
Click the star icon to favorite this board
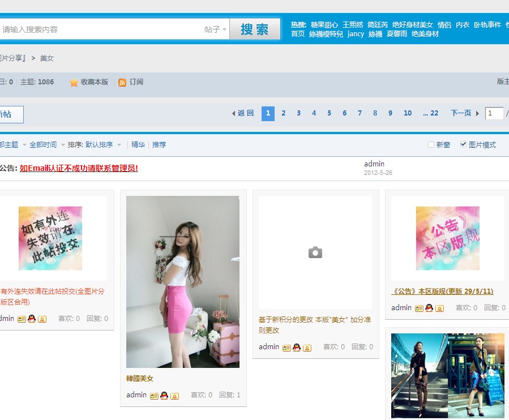[x=74, y=83]
